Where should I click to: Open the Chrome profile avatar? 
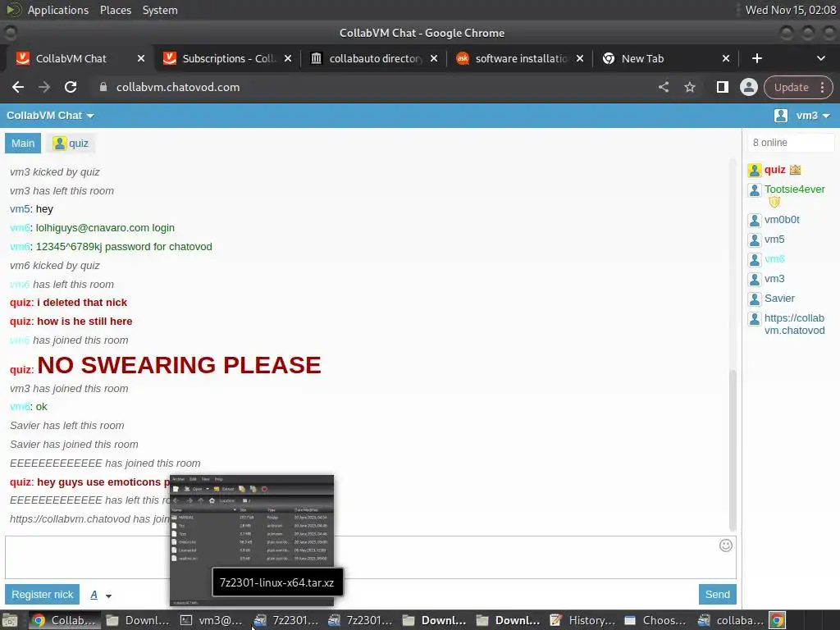tap(748, 87)
